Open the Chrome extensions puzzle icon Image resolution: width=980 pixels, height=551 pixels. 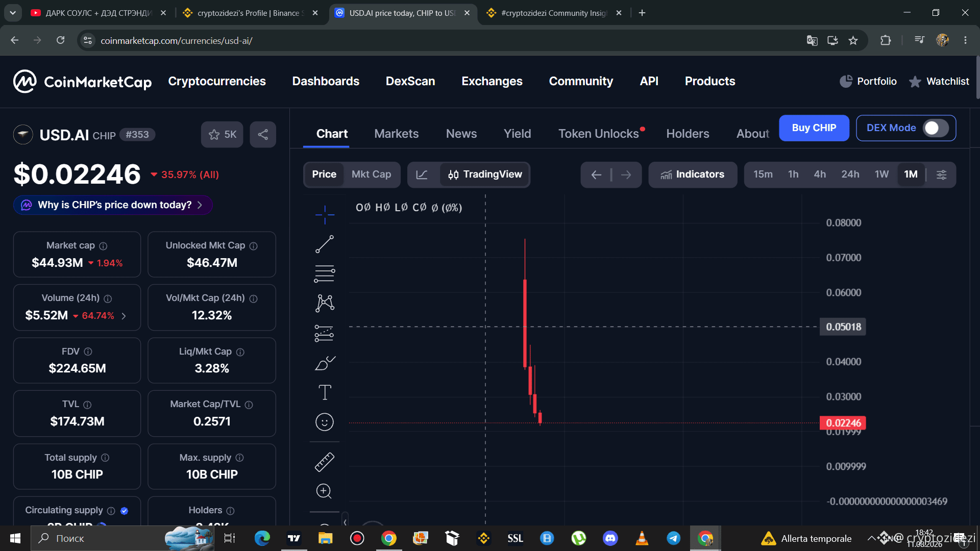886,41
